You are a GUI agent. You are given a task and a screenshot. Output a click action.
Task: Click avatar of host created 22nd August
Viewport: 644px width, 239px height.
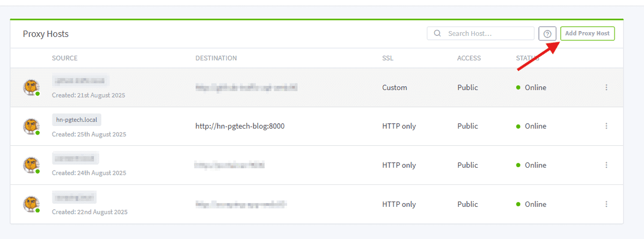pos(31,204)
